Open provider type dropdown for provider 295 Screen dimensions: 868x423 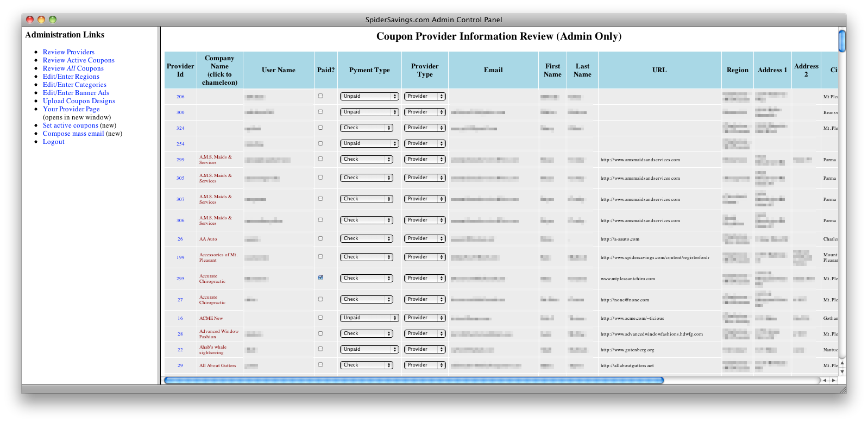tap(425, 278)
